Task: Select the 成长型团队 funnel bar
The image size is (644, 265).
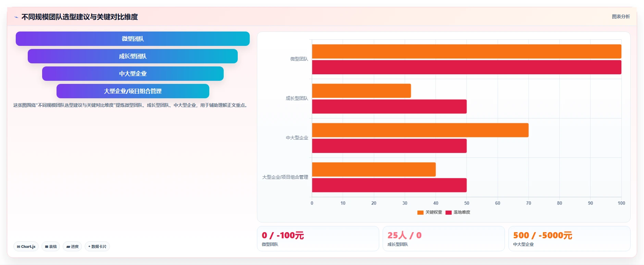Action: tap(133, 56)
